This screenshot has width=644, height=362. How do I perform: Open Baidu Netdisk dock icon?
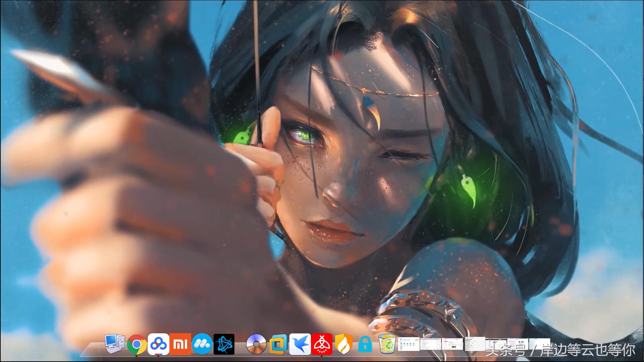158,344
